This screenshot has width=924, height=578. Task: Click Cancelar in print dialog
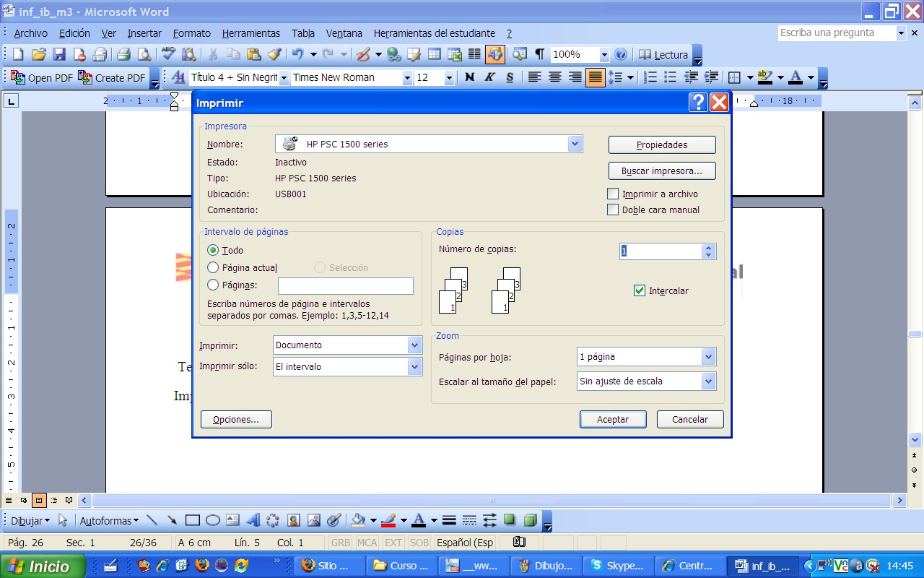tap(690, 419)
